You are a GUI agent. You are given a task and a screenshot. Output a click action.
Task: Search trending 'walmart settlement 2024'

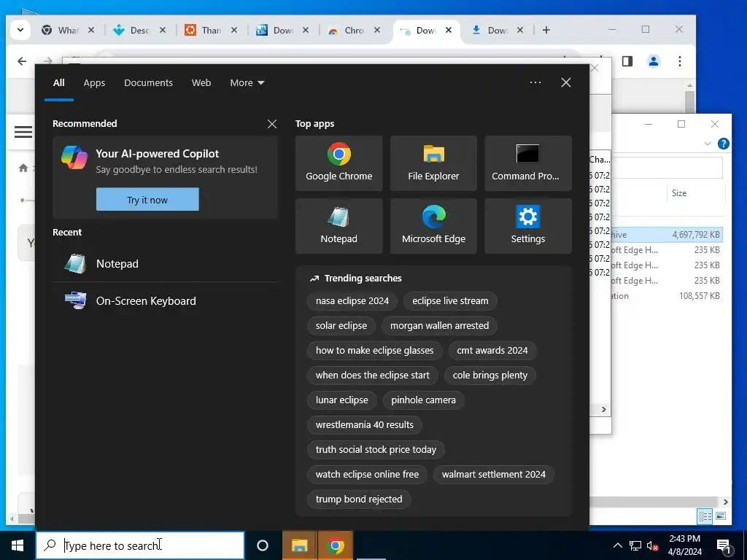pyautogui.click(x=494, y=474)
